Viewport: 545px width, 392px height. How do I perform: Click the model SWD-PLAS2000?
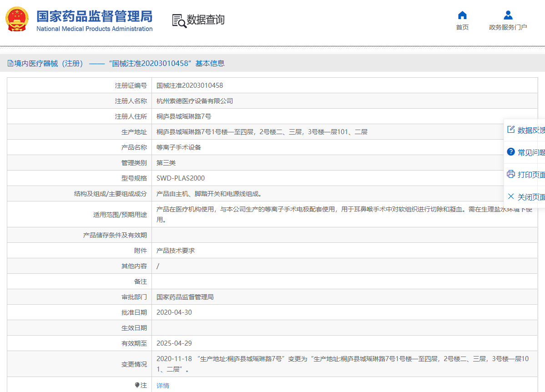coord(181,178)
